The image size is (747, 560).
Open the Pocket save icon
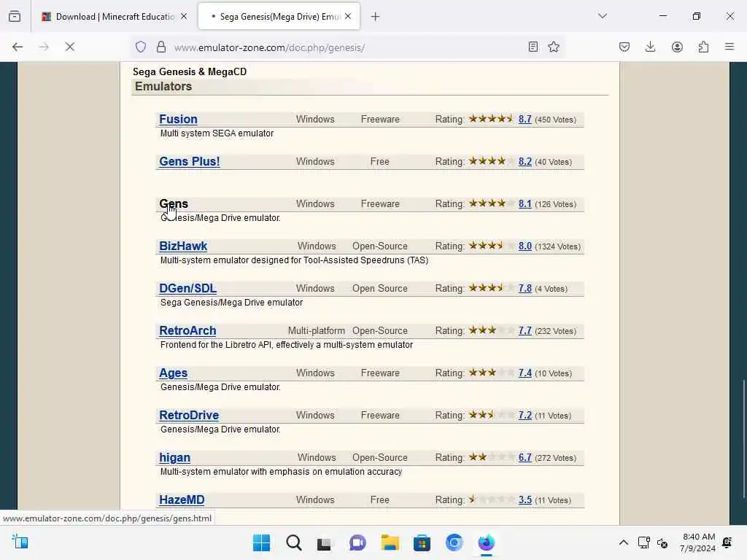(624, 47)
